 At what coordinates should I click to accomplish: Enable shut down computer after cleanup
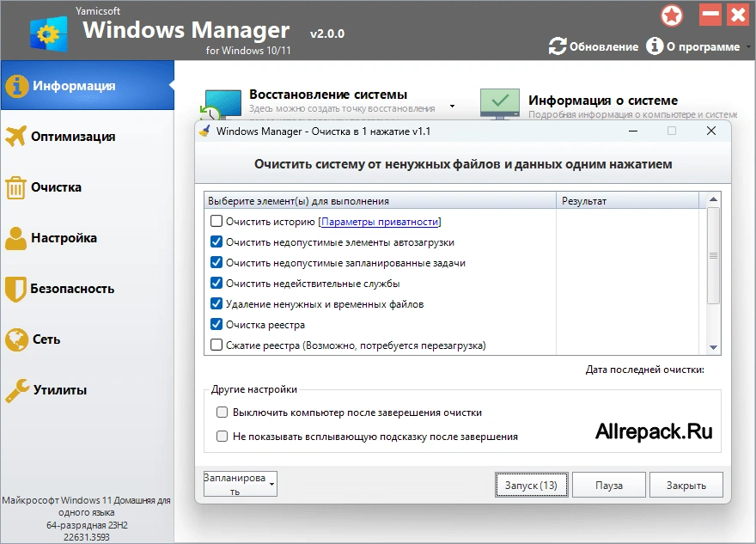tap(222, 413)
